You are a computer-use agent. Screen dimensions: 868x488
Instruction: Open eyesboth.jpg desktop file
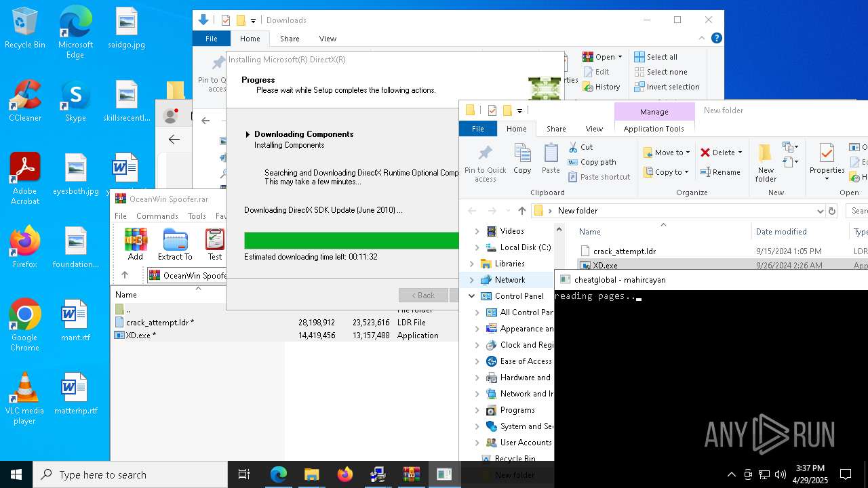[75, 174]
